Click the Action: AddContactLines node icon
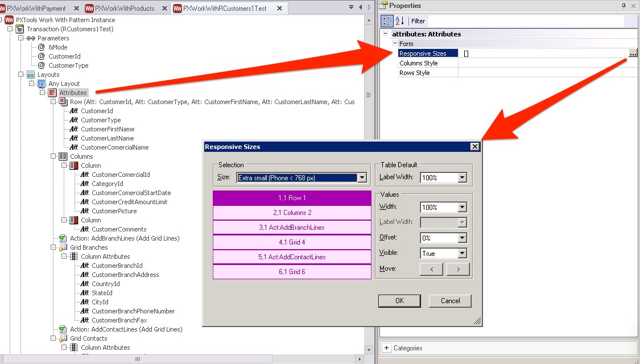640x364 pixels. point(63,329)
